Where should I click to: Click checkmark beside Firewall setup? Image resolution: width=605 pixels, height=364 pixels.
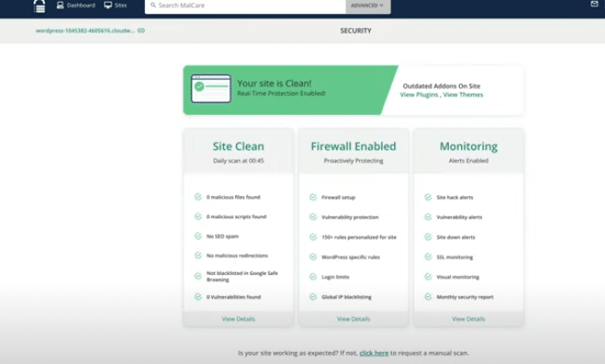[313, 198]
